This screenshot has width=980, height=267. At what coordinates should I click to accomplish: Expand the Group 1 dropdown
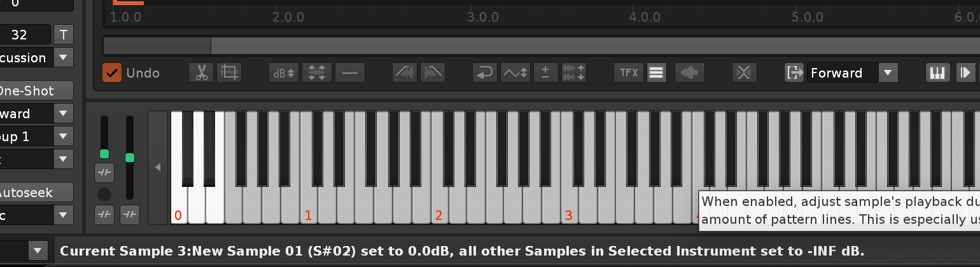click(x=62, y=136)
